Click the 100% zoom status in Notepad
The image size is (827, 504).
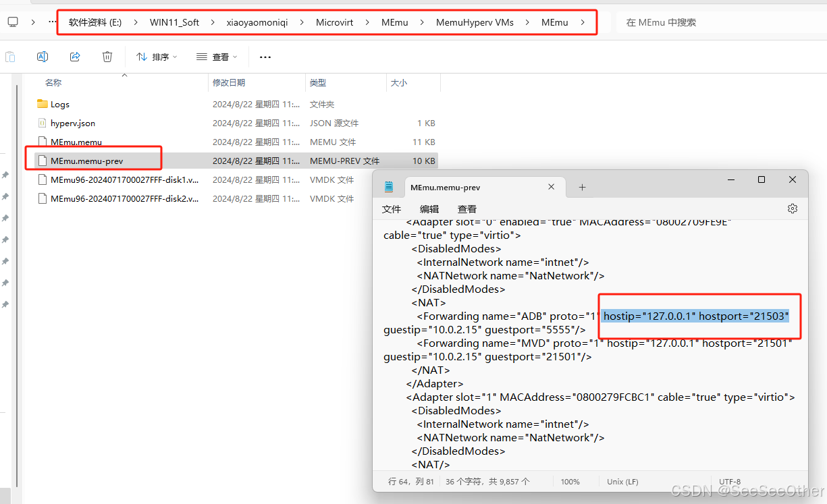tap(570, 482)
